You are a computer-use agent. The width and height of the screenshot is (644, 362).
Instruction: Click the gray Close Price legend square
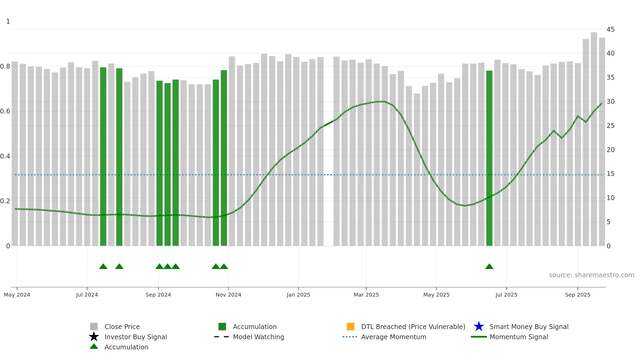click(94, 326)
